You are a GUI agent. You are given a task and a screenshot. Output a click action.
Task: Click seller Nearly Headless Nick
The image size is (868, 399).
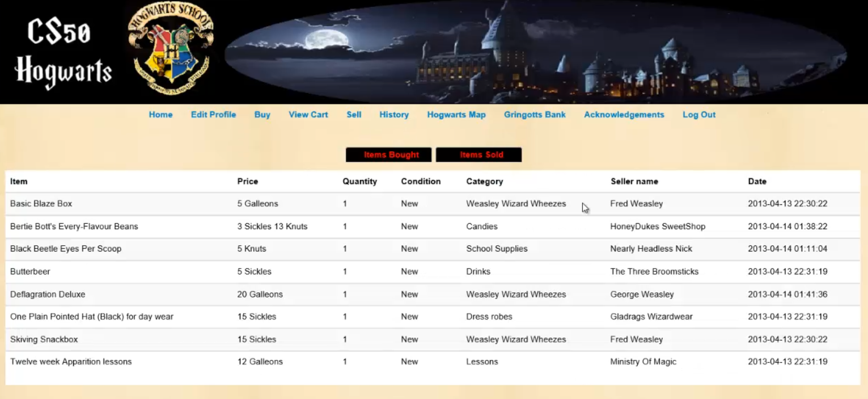[651, 249]
